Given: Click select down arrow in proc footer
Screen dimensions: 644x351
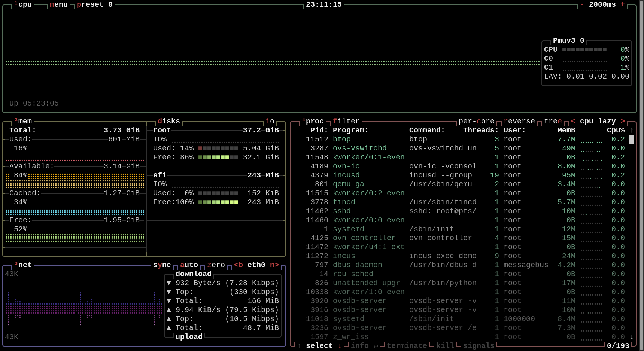Looking at the screenshot, I should (340, 346).
